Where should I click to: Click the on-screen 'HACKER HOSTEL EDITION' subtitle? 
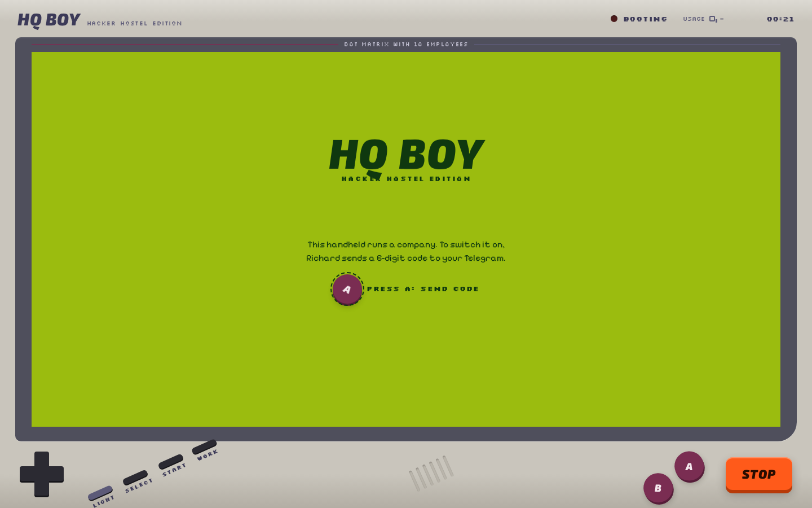click(406, 179)
